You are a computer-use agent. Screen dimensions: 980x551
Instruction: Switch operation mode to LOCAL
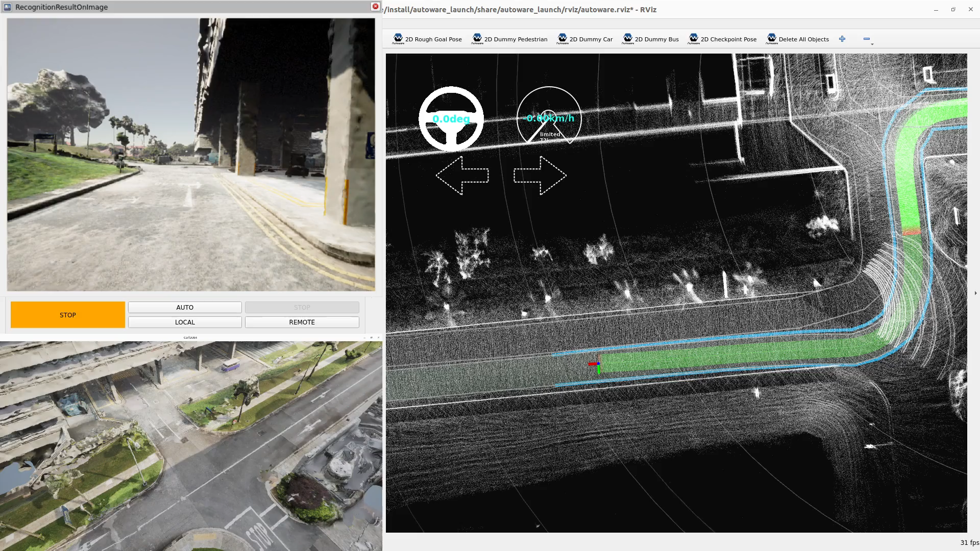pyautogui.click(x=185, y=322)
